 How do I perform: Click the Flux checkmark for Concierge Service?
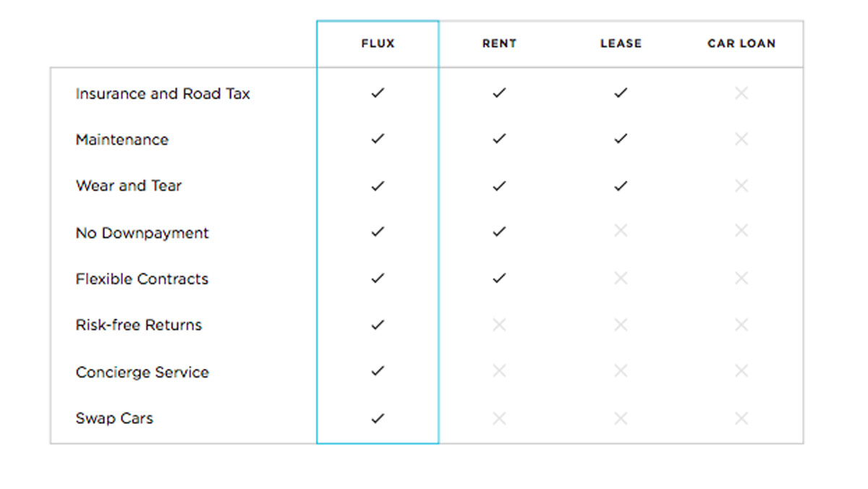click(x=377, y=371)
